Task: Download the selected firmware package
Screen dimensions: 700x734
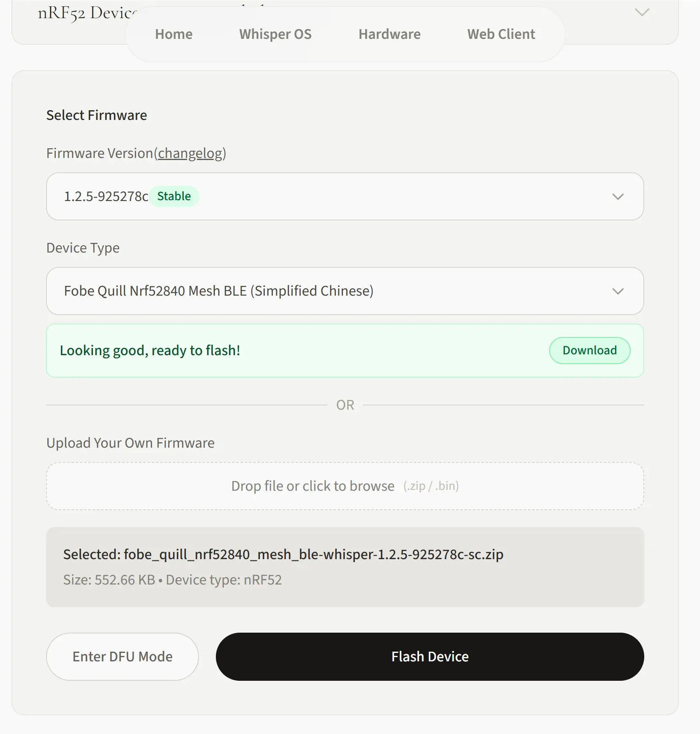Action: 589,350
